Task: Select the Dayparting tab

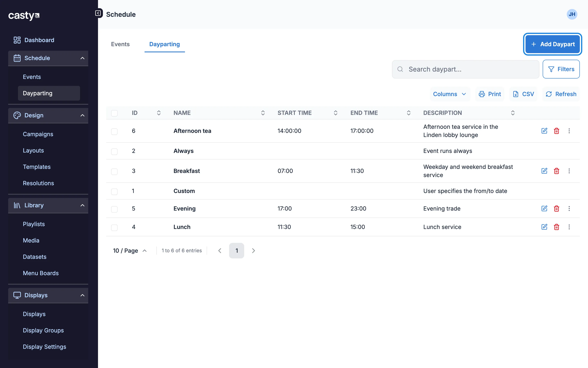Action: (165, 44)
